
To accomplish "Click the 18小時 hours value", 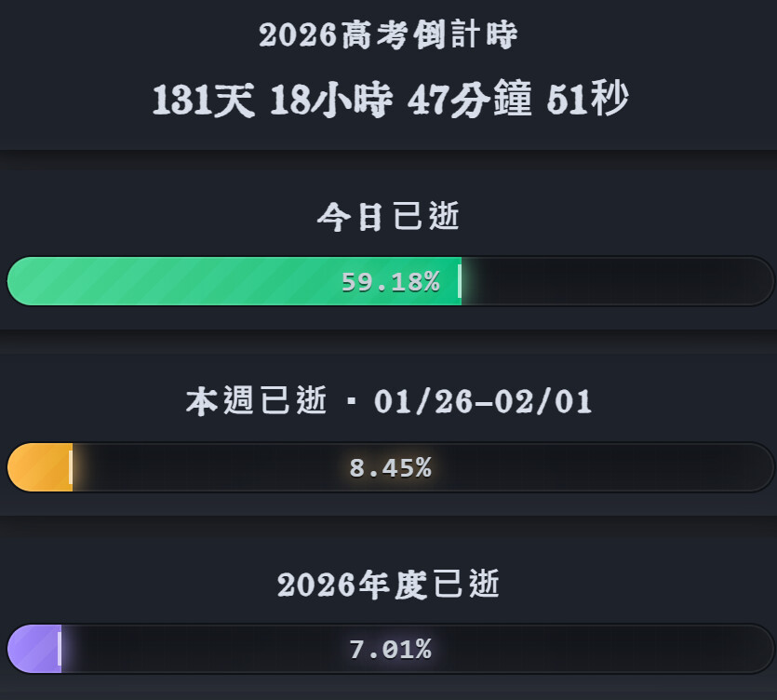I will [x=330, y=101].
